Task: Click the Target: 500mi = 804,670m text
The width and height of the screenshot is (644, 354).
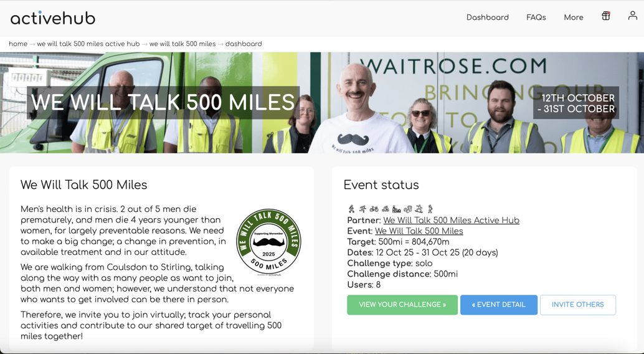Action: click(398, 242)
